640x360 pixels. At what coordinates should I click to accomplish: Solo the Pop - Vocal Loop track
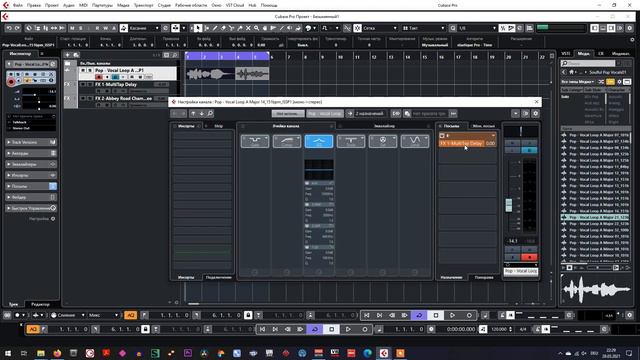(x=90, y=71)
